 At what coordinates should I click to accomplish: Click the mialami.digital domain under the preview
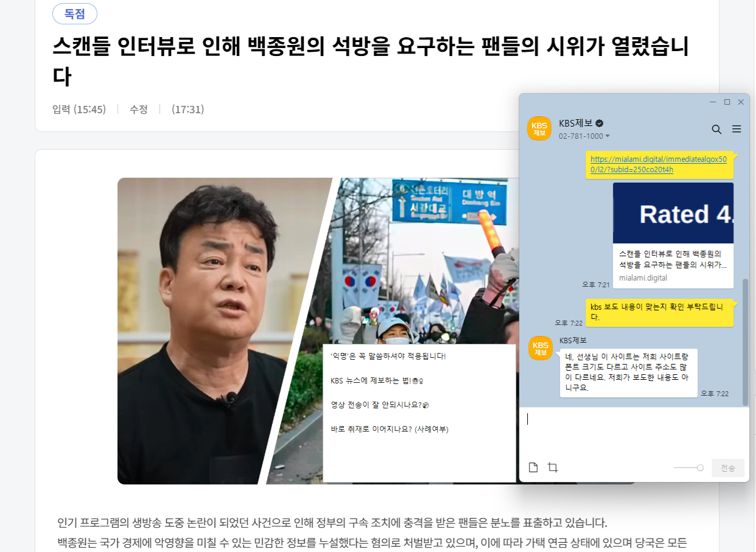click(x=643, y=278)
